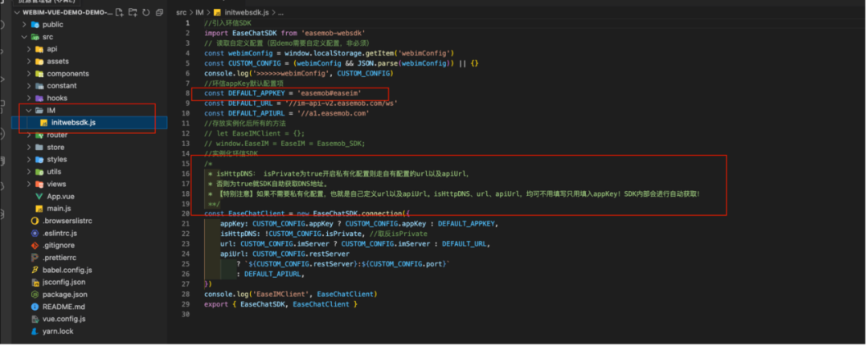Click the appKey property on line 21
This screenshot has height=346, width=868.
pos(234,223)
